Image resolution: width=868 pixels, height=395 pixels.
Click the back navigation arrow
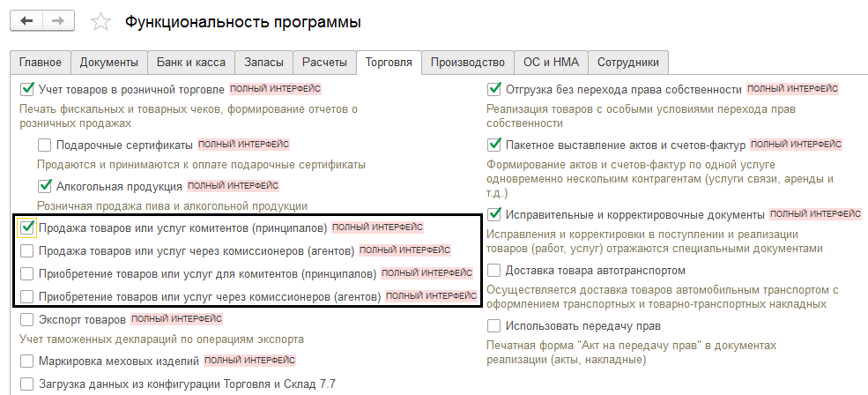tap(27, 20)
